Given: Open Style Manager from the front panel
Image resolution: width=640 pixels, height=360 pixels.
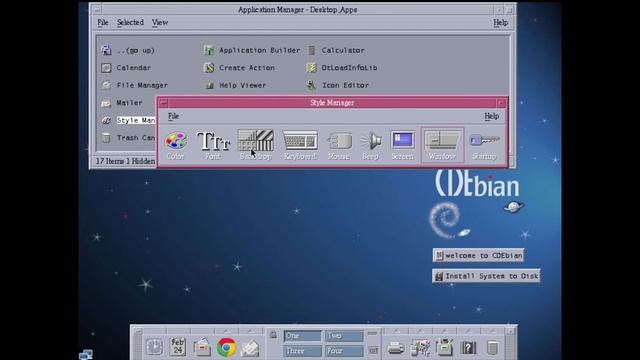Looking at the screenshot, I should (420, 347).
